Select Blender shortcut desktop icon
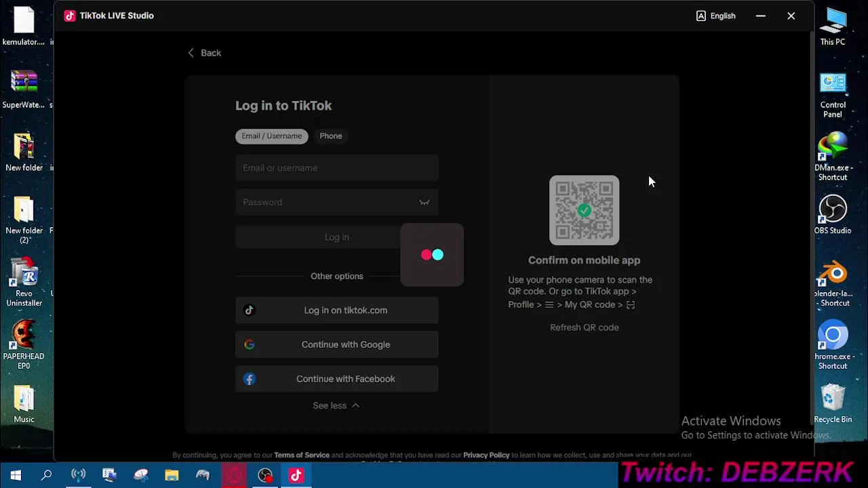 833,284
